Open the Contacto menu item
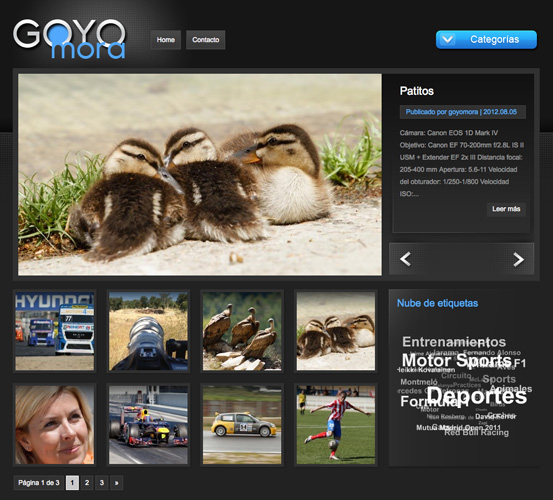The height and width of the screenshot is (500, 553). click(x=206, y=40)
